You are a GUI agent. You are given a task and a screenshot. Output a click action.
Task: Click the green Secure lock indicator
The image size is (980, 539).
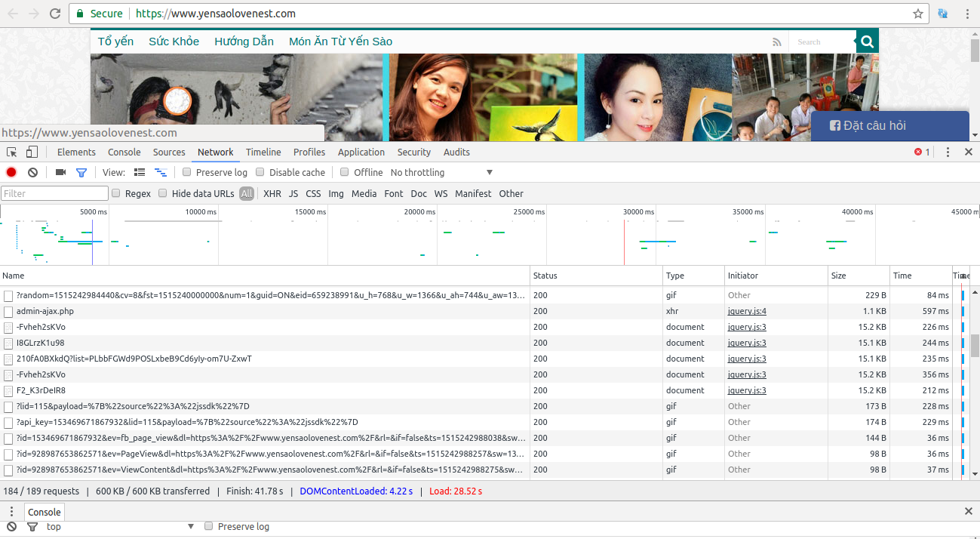(100, 14)
